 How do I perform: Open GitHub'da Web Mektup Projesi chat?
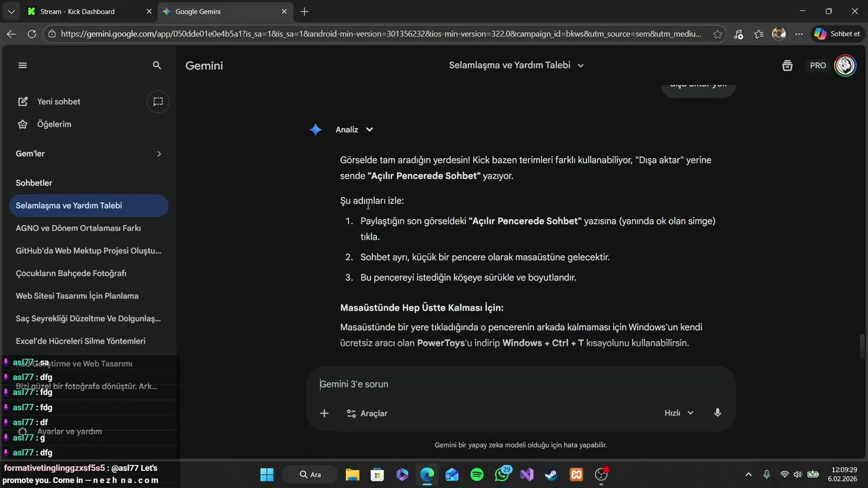coord(88,251)
